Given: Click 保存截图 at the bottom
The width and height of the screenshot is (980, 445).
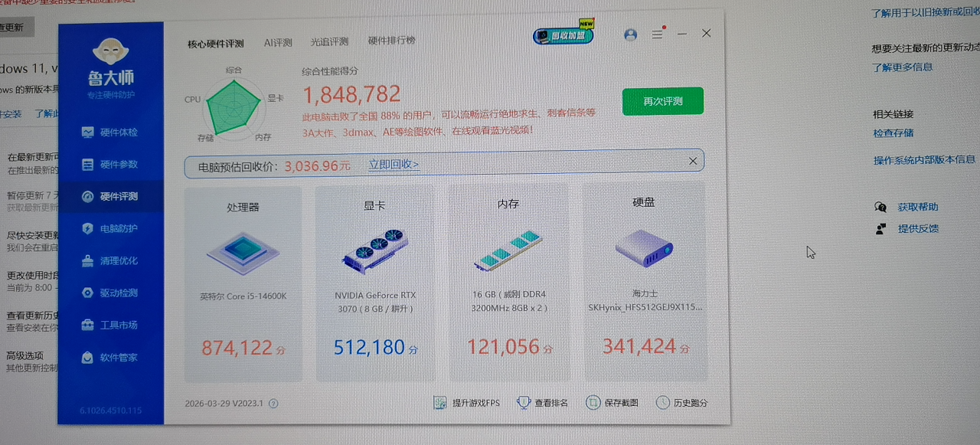Looking at the screenshot, I should click(612, 403).
